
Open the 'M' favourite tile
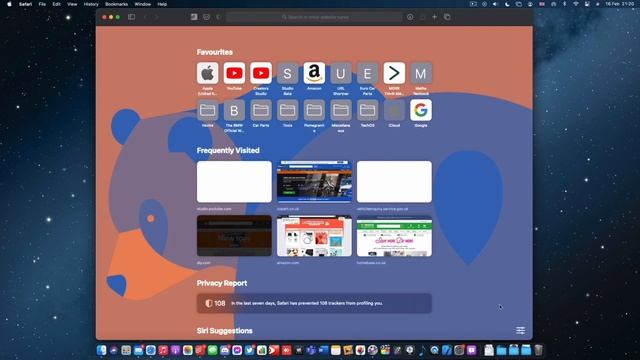[x=421, y=73]
